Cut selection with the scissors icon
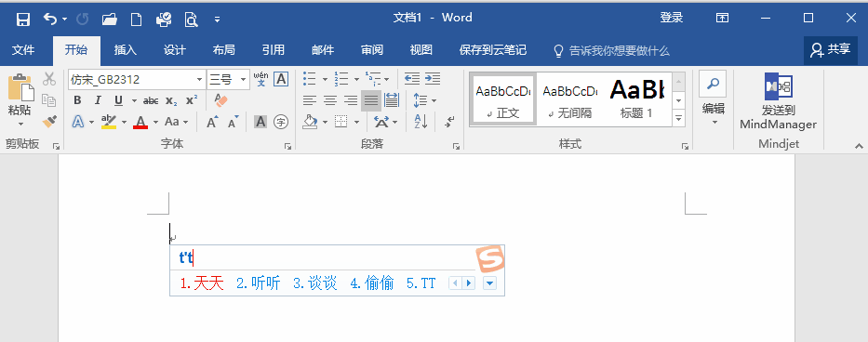This screenshot has height=342, width=868. coord(50,79)
